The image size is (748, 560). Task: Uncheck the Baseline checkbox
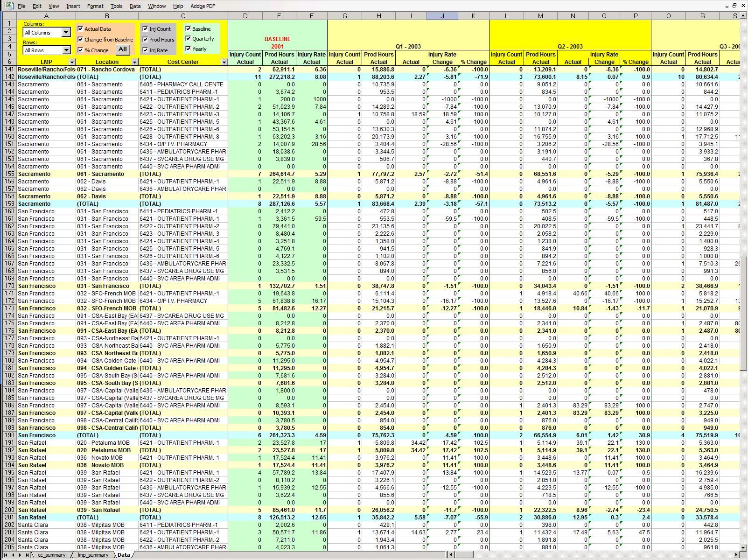[188, 28]
